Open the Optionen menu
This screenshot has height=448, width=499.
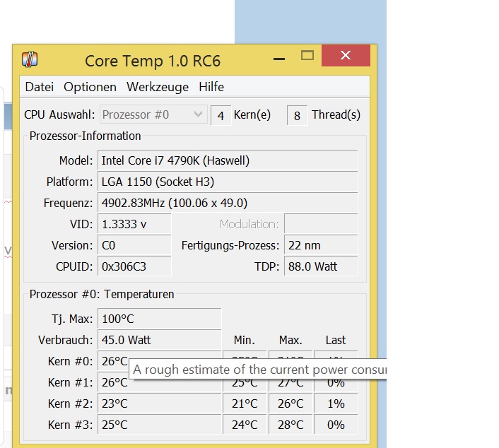coord(90,87)
